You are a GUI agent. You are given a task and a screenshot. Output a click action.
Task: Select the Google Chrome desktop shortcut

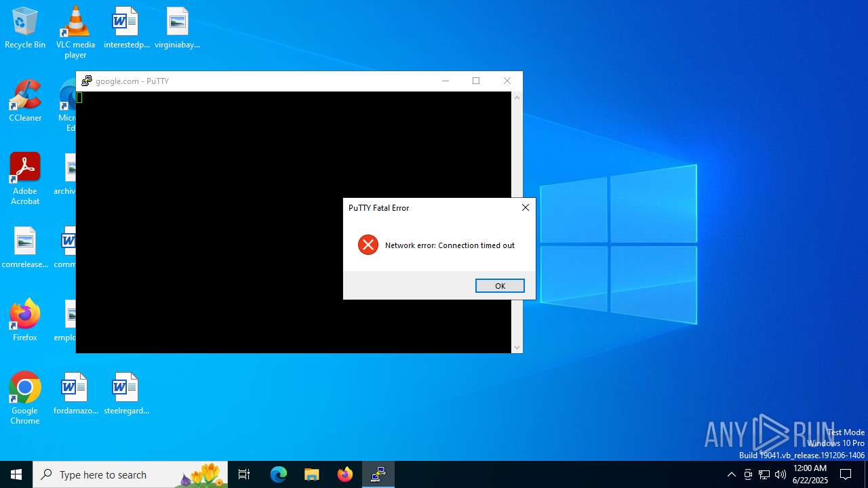coord(25,399)
